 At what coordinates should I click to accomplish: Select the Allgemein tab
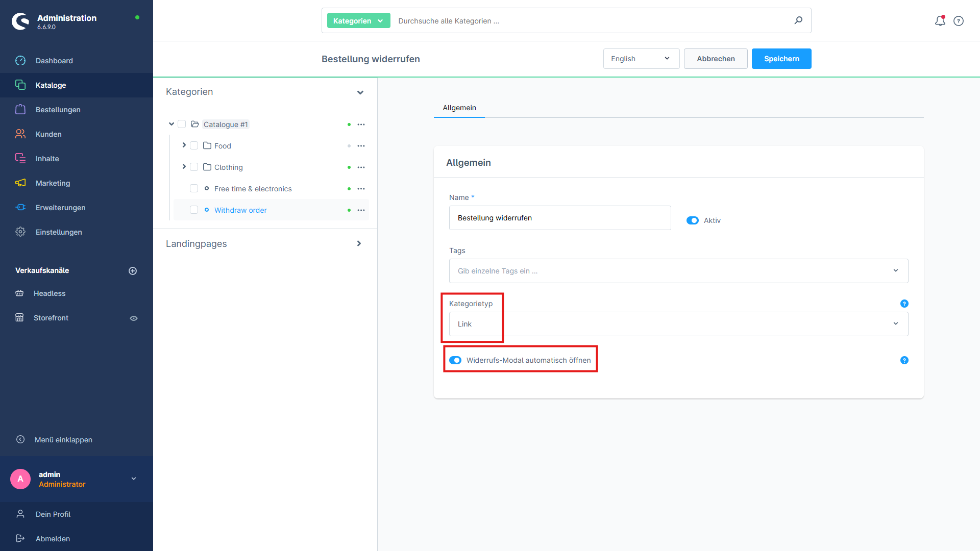459,108
